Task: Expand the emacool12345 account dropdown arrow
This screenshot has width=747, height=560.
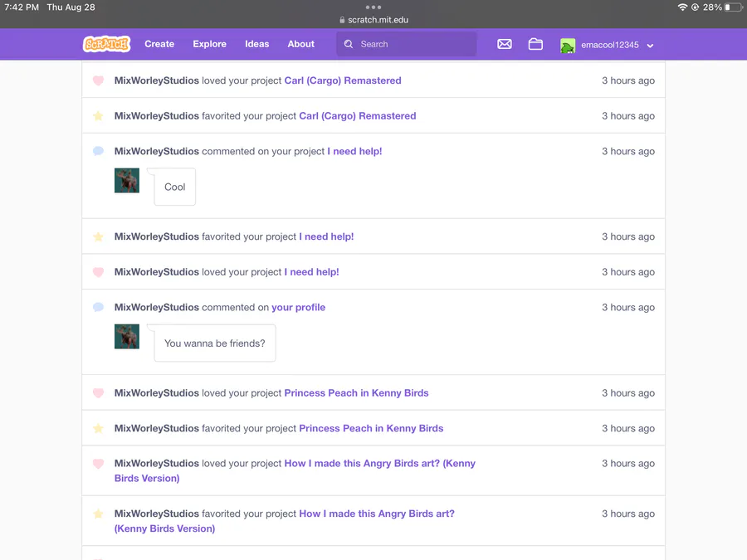Action: [x=650, y=46]
